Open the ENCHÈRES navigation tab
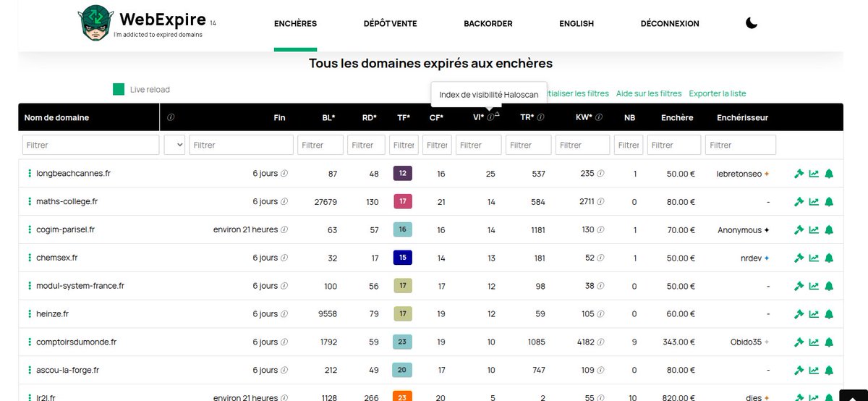This screenshot has width=868, height=401. pos(295,23)
